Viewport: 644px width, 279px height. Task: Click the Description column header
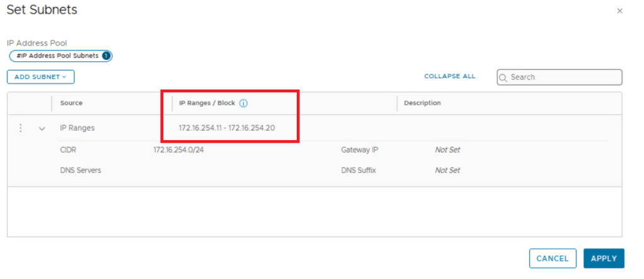click(422, 103)
